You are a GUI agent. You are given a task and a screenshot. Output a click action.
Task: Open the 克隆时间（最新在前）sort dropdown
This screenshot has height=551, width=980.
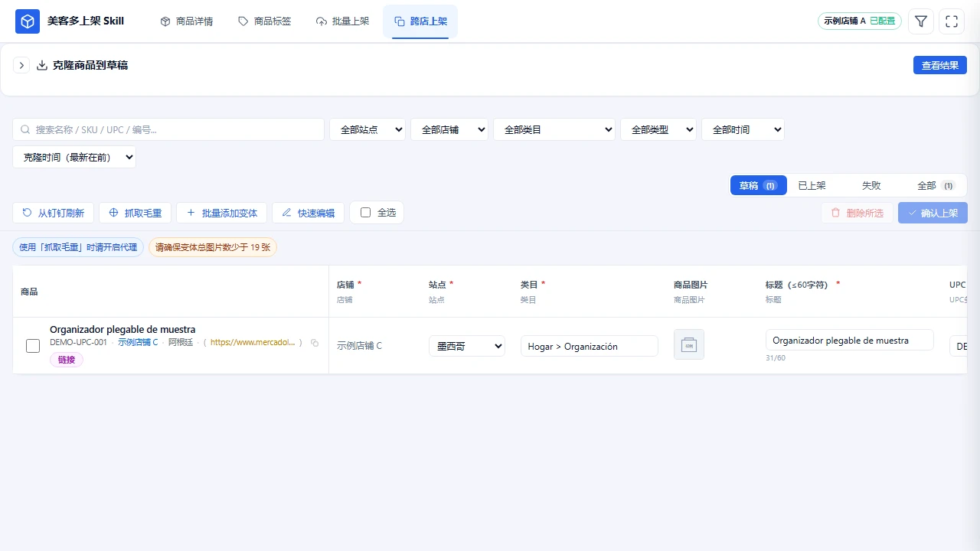[x=74, y=157]
